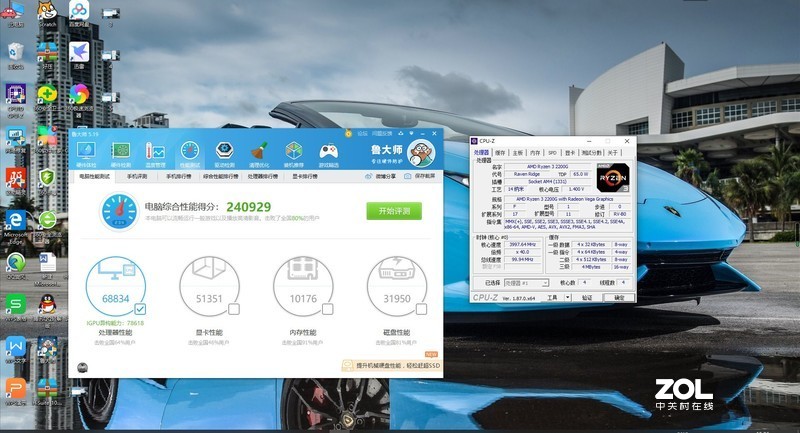Toggle the disk performance checkbox
800x433 pixels.
[x=421, y=309]
